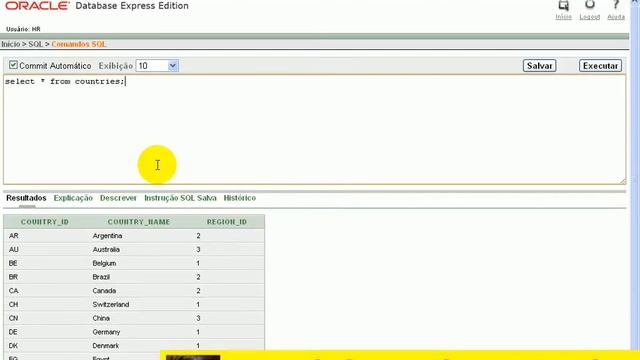
Task: Click the DE country ID cell
Action: [x=13, y=332]
